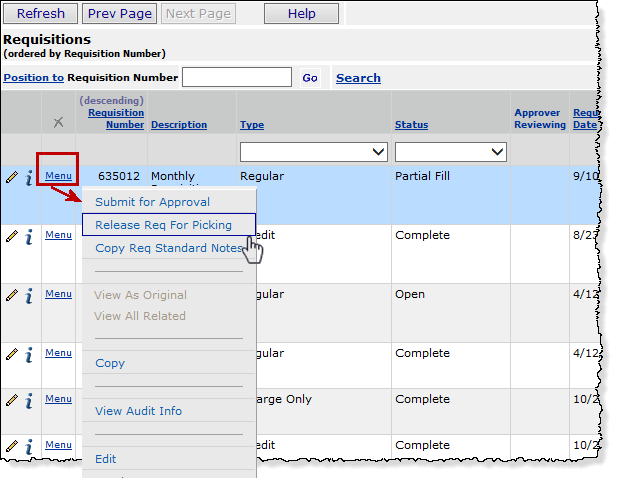Click the X delete column header icon

(58, 122)
